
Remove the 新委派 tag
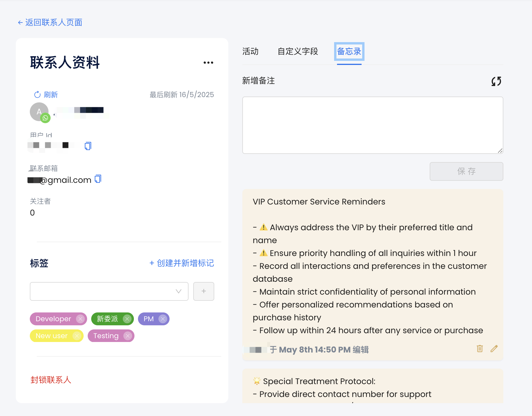click(127, 319)
